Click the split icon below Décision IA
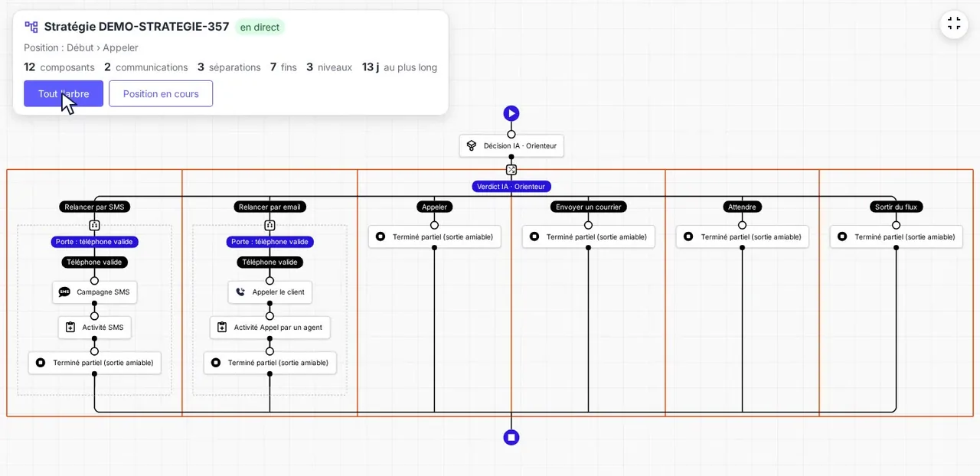This screenshot has width=980, height=476. point(511,170)
